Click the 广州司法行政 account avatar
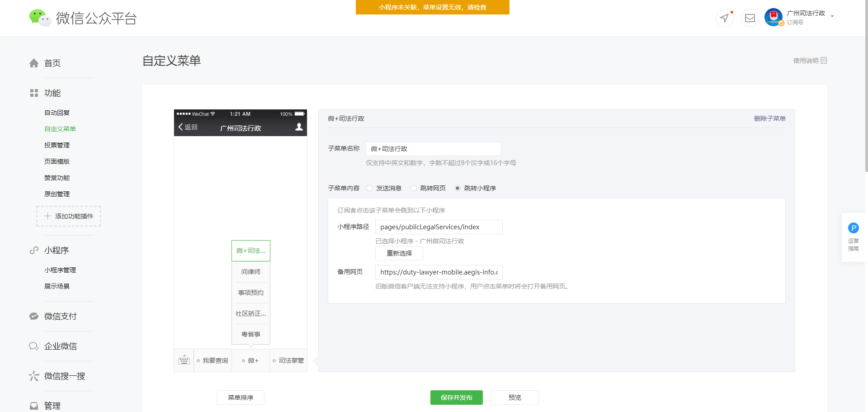This screenshot has width=868, height=412. tap(774, 17)
